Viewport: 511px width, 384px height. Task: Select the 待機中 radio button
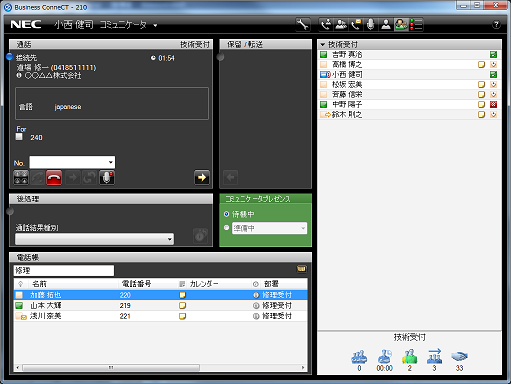[x=227, y=214]
